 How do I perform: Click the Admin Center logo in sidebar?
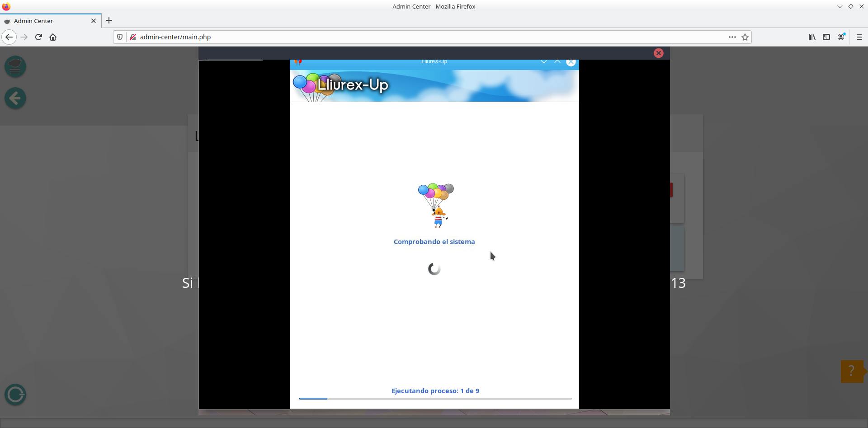click(x=15, y=66)
